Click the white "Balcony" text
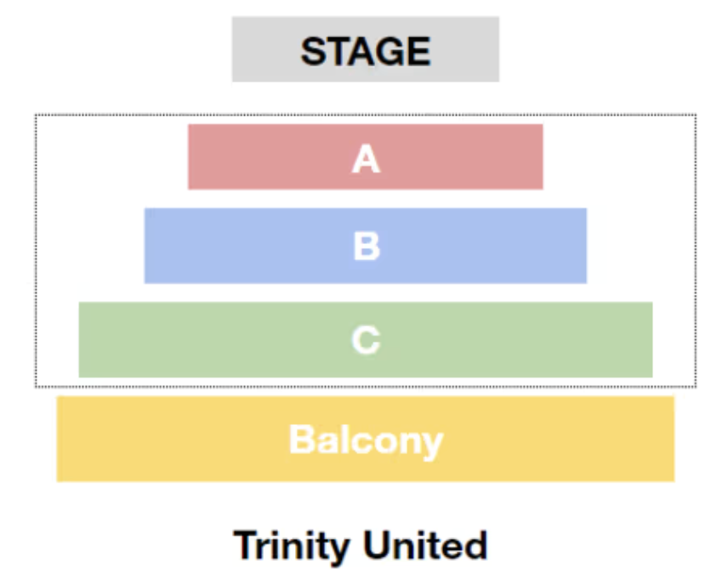 366,440
